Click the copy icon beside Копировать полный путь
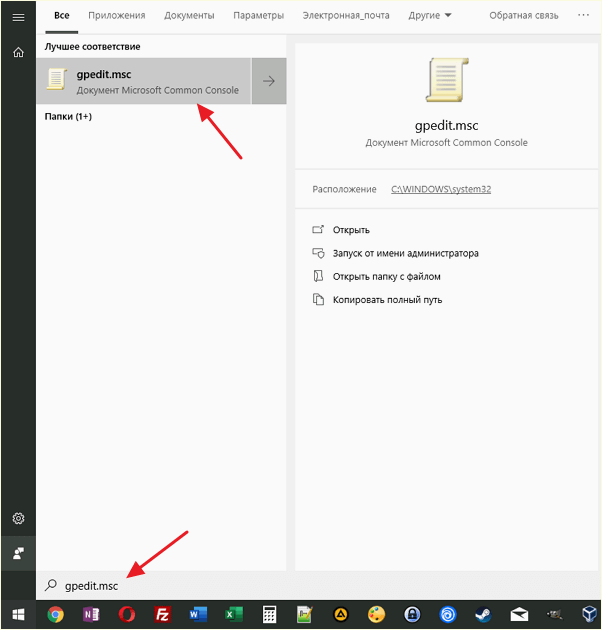This screenshot has width=602, height=630. (318, 299)
